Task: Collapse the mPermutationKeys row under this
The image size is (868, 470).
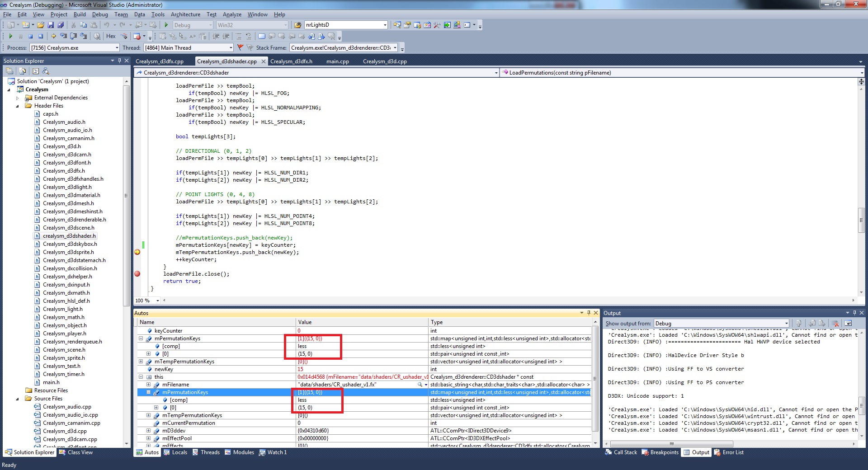Action: pyautogui.click(x=148, y=392)
